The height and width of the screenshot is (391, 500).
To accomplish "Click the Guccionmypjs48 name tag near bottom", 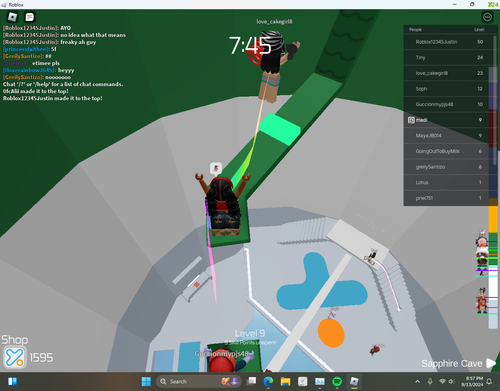I will (x=222, y=354).
